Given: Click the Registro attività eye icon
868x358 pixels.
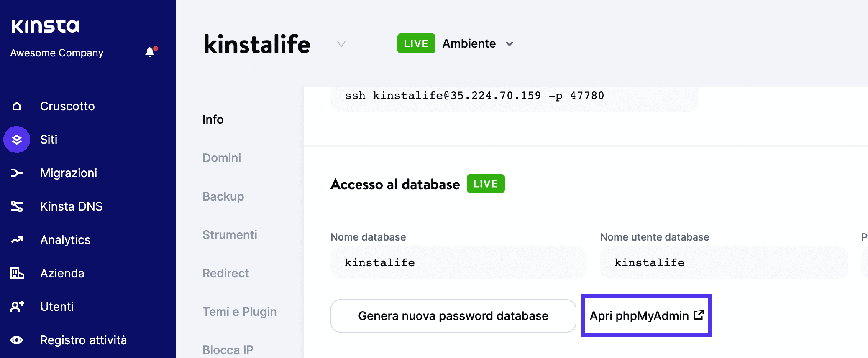Looking at the screenshot, I should tap(17, 340).
